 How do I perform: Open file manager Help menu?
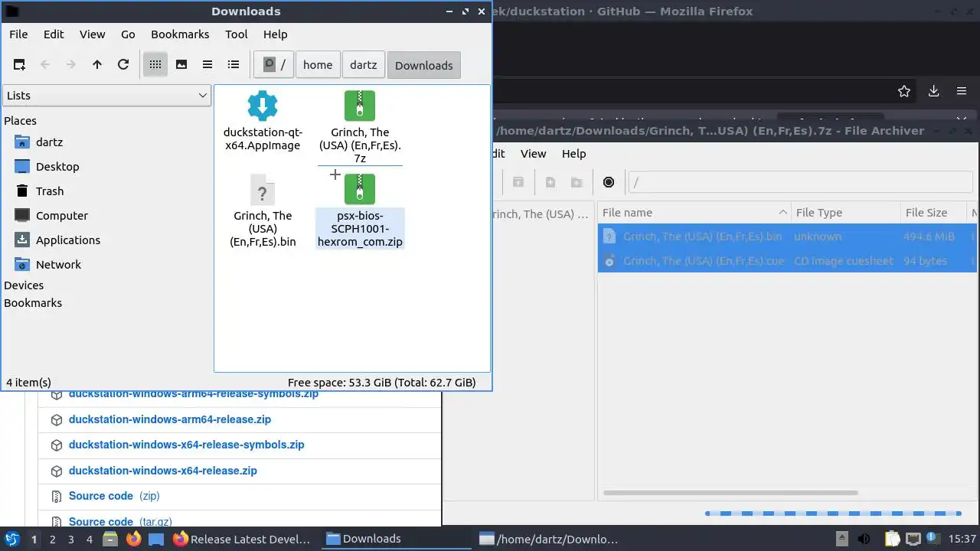[276, 34]
